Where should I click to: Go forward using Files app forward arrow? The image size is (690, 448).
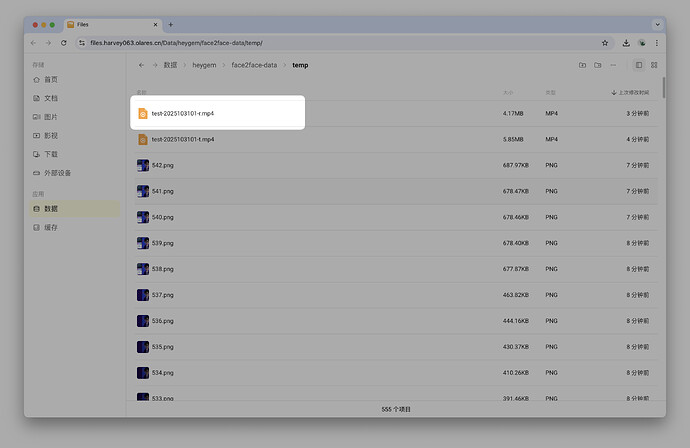(x=155, y=65)
